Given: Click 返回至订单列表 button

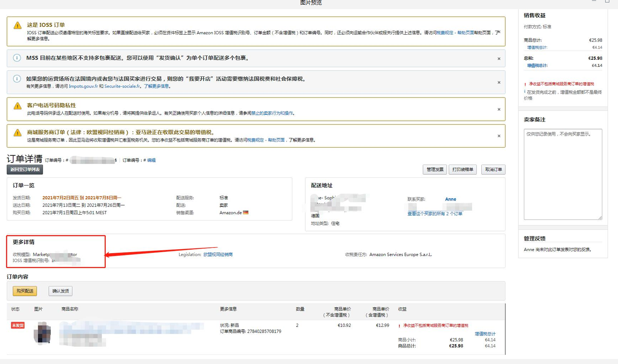Looking at the screenshot, I should 25,170.
